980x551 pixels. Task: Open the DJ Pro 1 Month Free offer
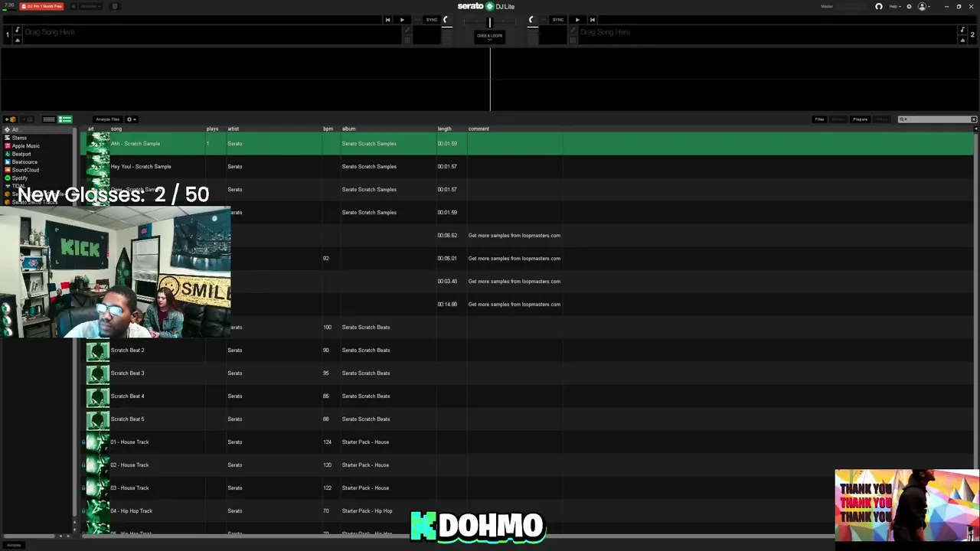(x=41, y=6)
